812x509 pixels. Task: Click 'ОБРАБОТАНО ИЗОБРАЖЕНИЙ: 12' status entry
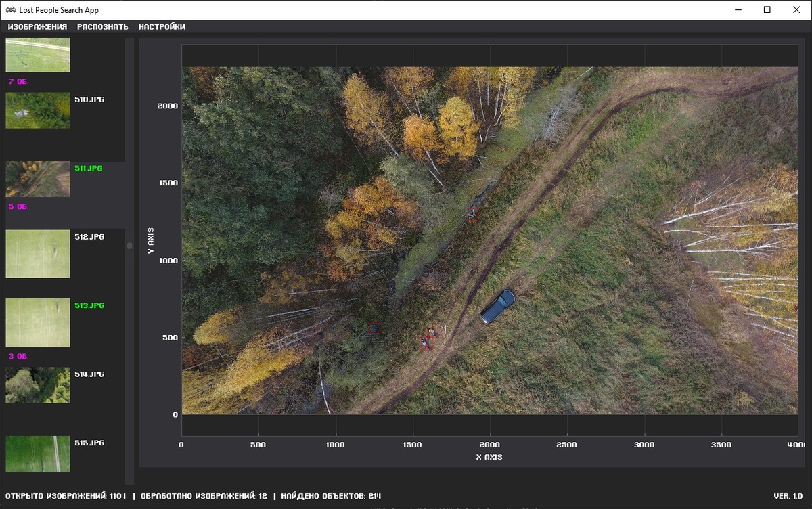[204, 496]
